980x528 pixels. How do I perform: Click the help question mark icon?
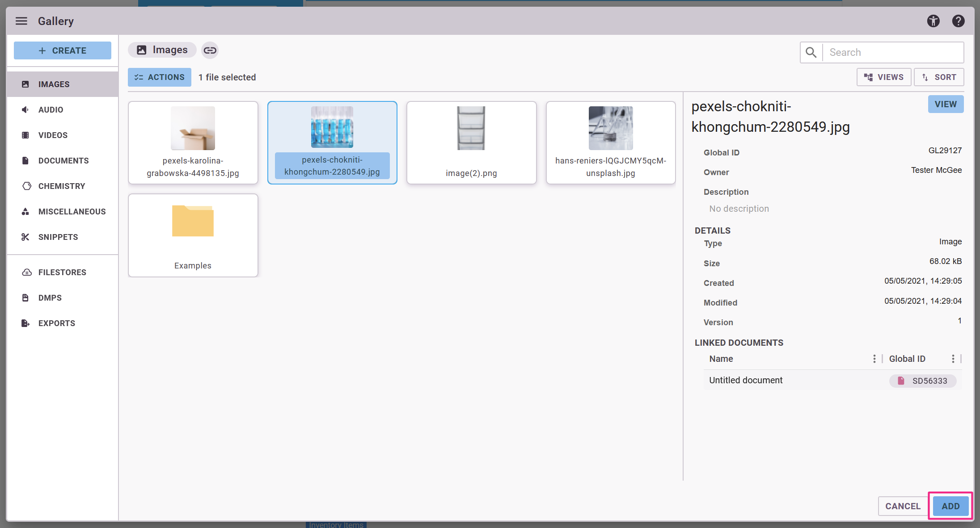tap(958, 21)
